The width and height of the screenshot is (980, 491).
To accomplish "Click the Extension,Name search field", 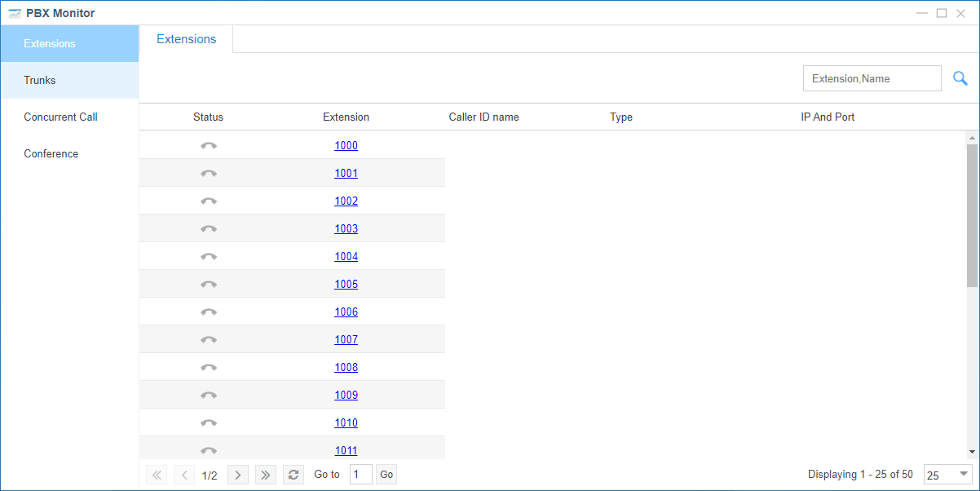I will coord(872,78).
